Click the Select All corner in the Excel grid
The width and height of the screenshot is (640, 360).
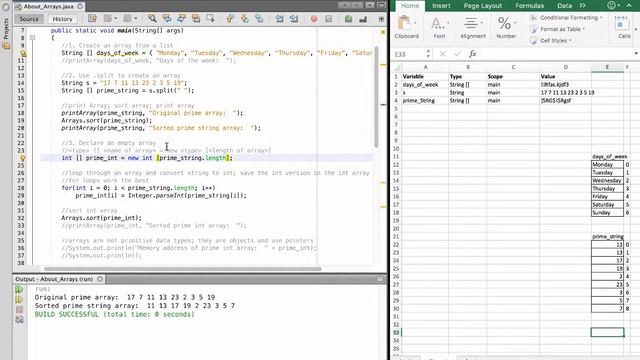tap(396, 67)
